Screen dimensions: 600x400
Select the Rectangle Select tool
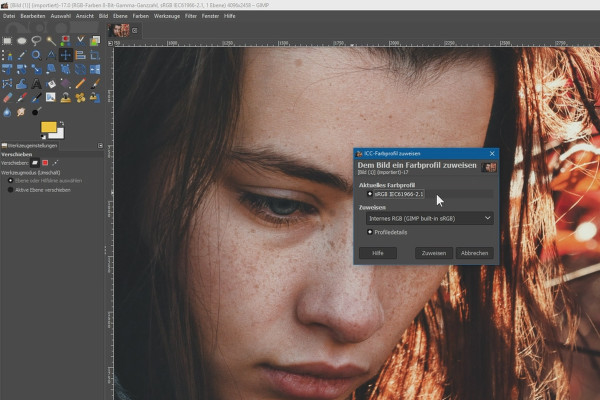7,41
